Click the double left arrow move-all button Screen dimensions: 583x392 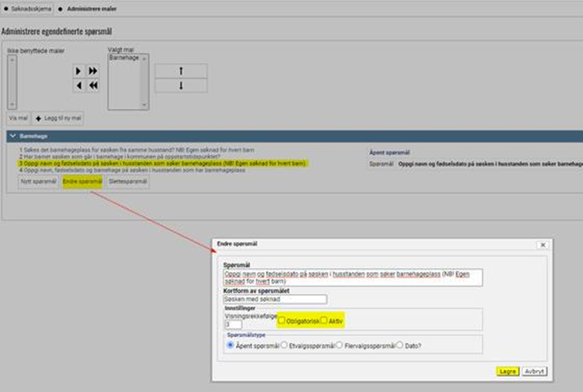point(93,85)
